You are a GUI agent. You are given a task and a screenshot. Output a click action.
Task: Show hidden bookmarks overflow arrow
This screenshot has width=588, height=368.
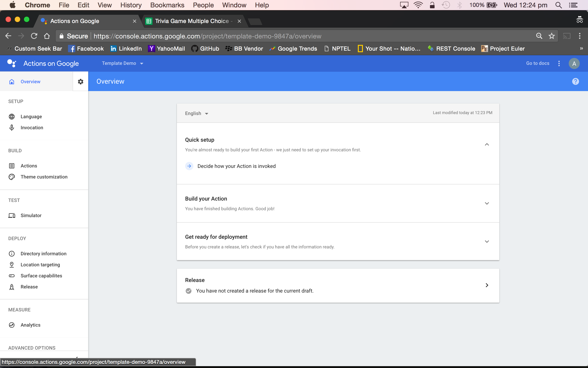point(581,49)
